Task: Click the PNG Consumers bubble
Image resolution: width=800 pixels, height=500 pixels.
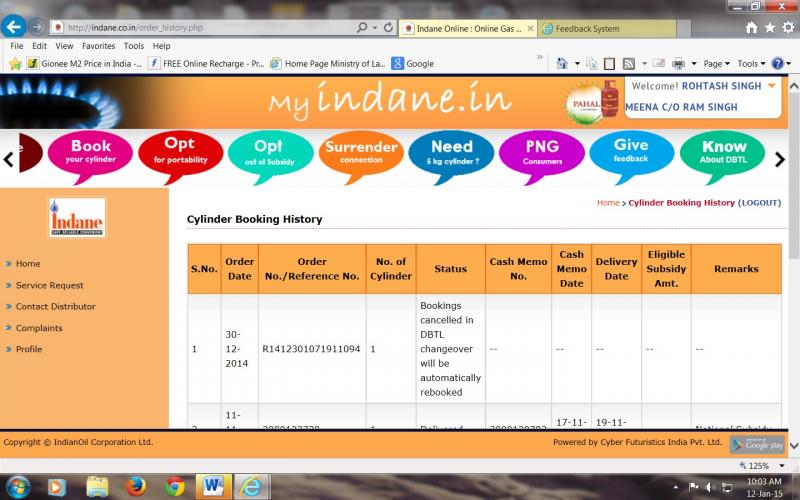Action: (x=542, y=156)
